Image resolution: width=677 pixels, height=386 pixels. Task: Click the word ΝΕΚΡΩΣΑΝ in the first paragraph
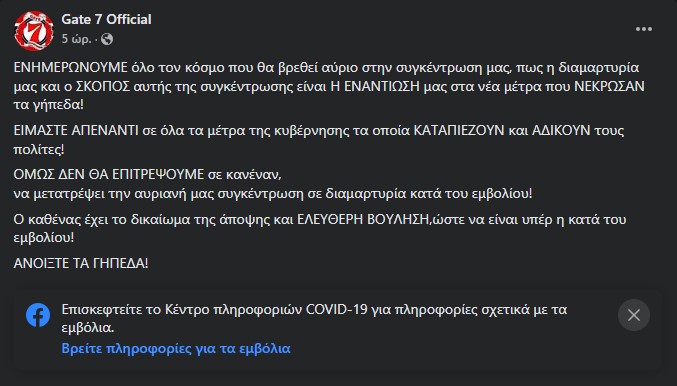pyautogui.click(x=609, y=86)
